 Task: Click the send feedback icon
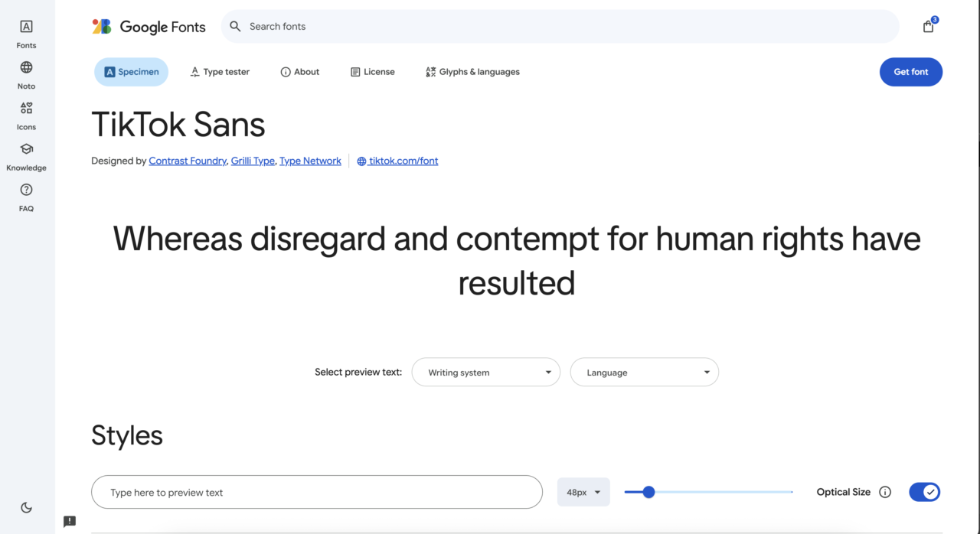[x=70, y=522]
